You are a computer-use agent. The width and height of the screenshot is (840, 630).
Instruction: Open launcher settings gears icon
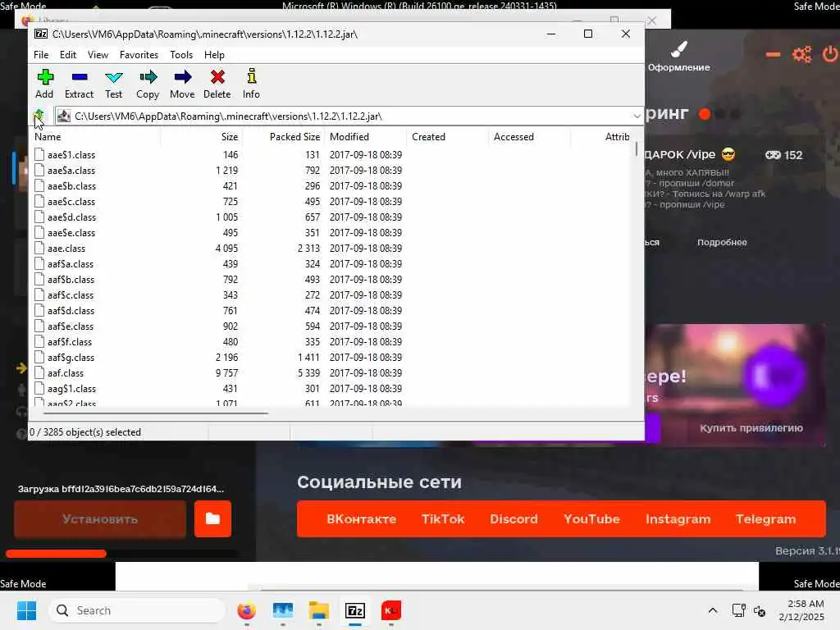click(x=802, y=54)
